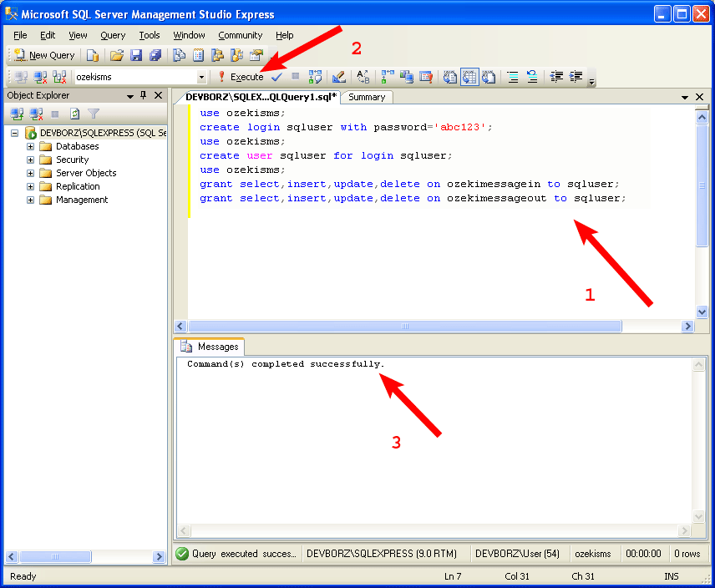Parse the query with the checkmark icon
Screen dimensions: 715x588
point(276,77)
